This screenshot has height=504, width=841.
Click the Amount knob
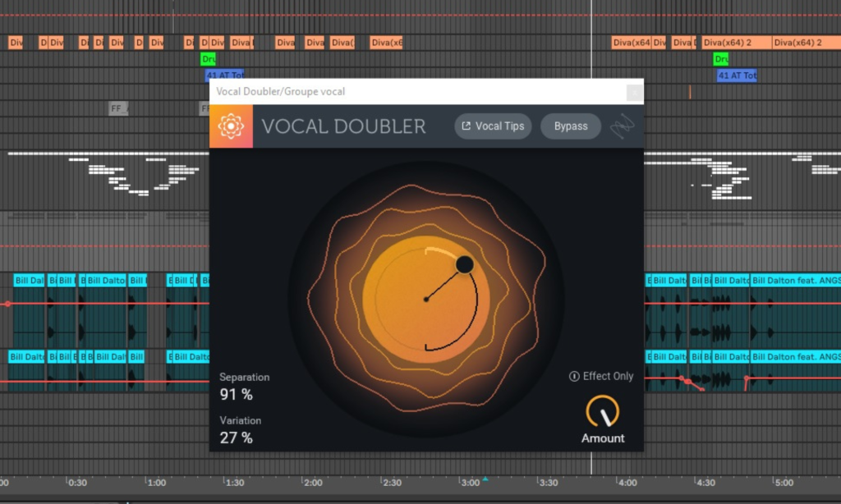603,412
